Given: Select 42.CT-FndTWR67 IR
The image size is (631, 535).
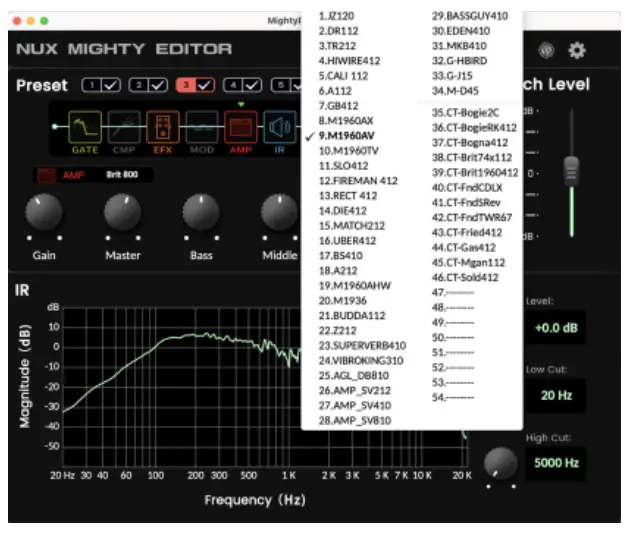Looking at the screenshot, I should click(472, 218).
